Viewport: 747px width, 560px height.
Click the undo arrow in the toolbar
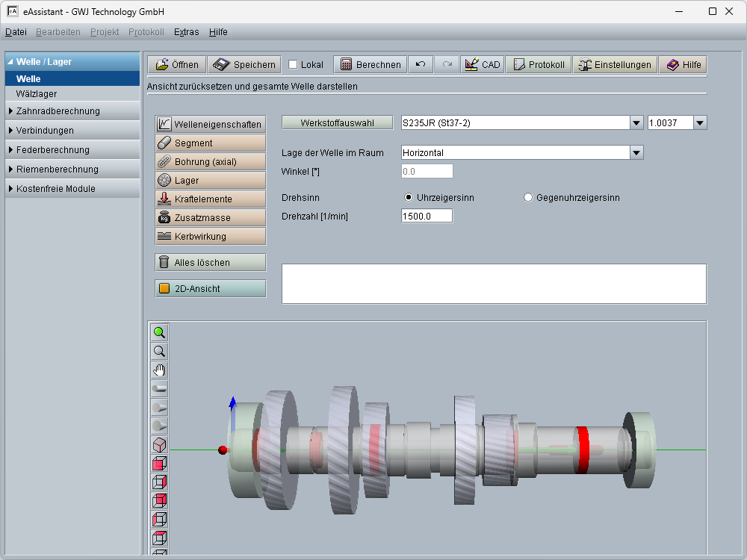coord(421,65)
